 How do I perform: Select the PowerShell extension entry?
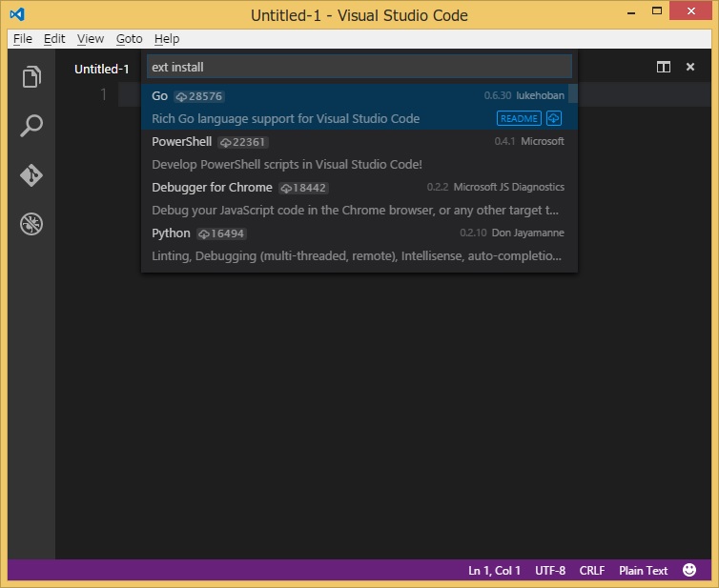(x=359, y=152)
